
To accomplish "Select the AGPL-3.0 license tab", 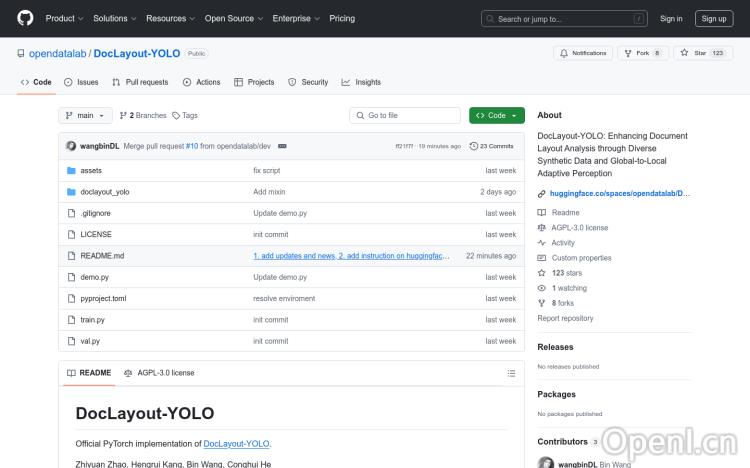I will tap(159, 373).
